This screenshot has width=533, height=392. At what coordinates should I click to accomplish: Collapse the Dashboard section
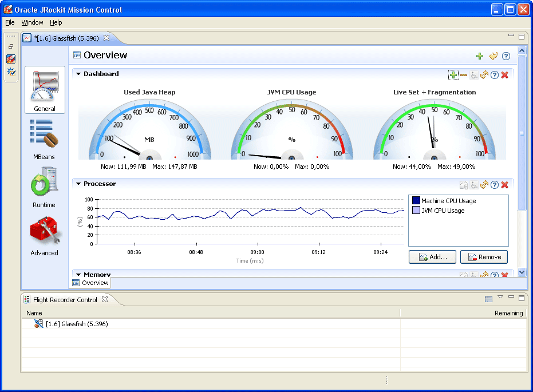click(x=78, y=74)
